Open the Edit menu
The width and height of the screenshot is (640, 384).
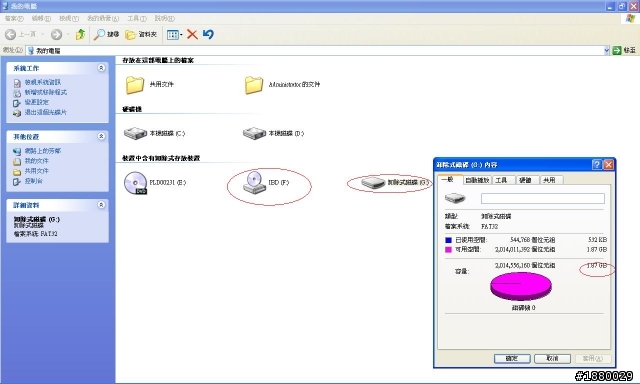click(x=41, y=18)
